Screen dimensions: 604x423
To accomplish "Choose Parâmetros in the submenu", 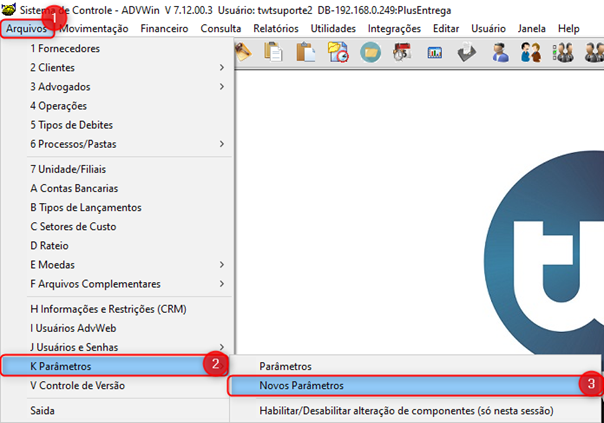I will click(415, 366).
